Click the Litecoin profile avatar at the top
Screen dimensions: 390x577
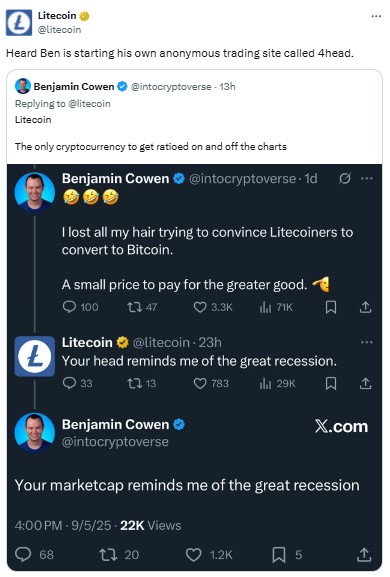point(19,23)
